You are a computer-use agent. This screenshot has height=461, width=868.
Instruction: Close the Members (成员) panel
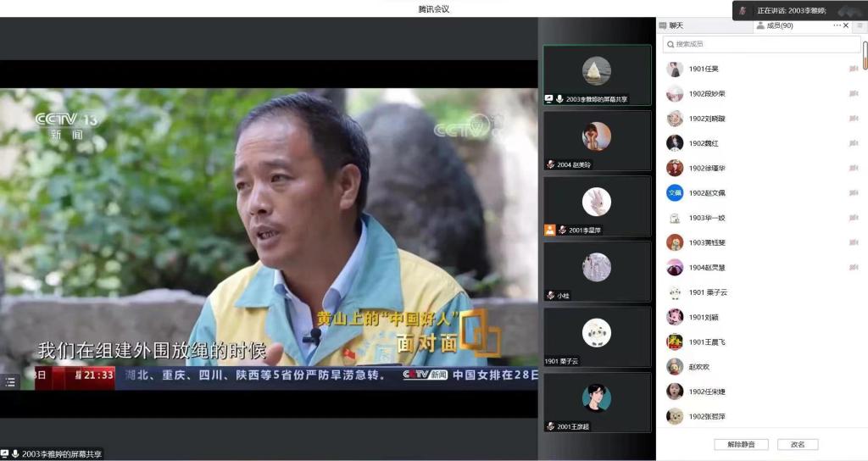[846, 25]
